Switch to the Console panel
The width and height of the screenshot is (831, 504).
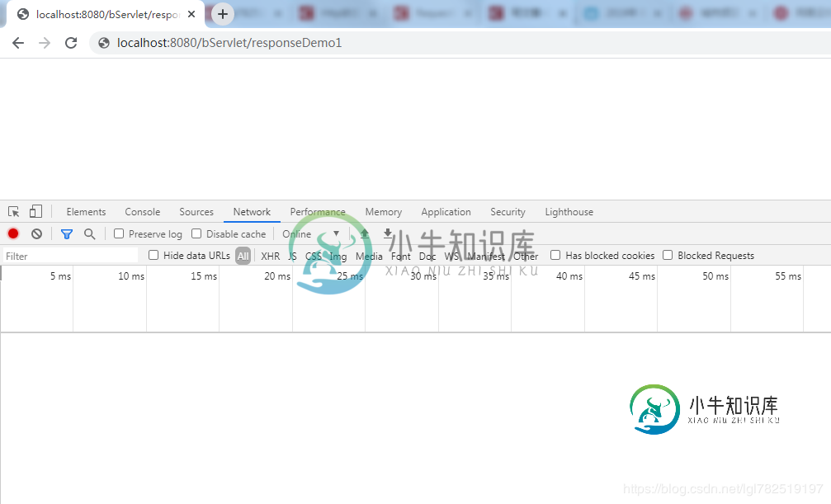point(143,212)
